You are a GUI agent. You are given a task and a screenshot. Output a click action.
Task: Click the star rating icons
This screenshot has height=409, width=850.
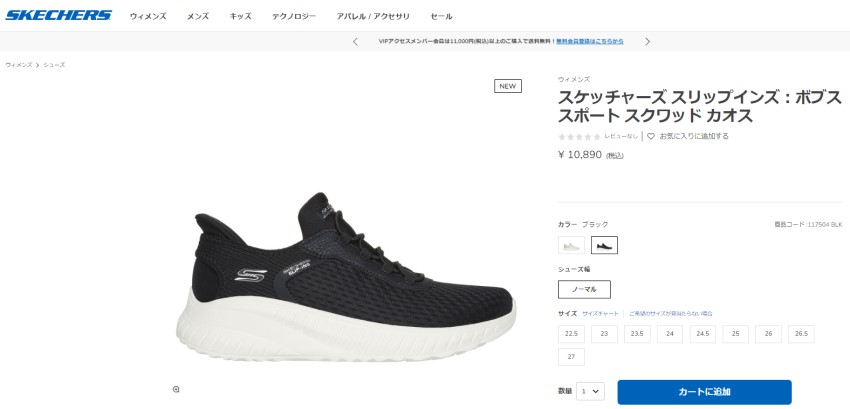pyautogui.click(x=579, y=137)
